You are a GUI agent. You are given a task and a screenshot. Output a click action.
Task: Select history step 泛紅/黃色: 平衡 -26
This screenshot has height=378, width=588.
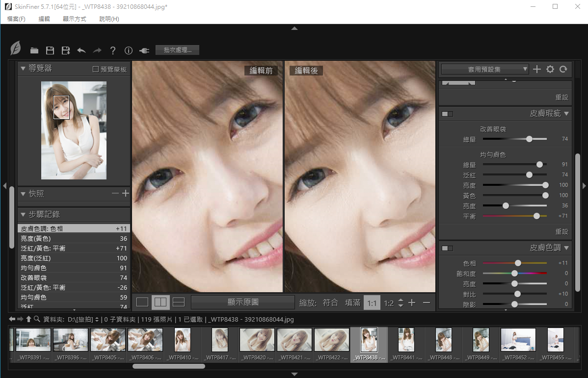point(74,288)
